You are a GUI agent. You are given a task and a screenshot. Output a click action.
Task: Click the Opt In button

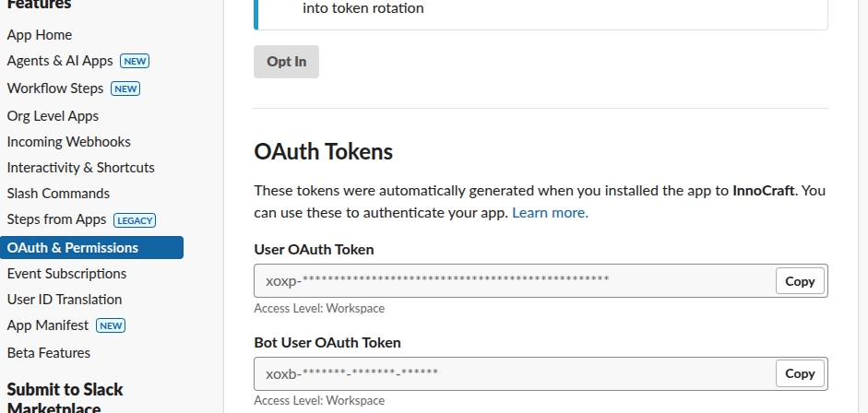286,62
